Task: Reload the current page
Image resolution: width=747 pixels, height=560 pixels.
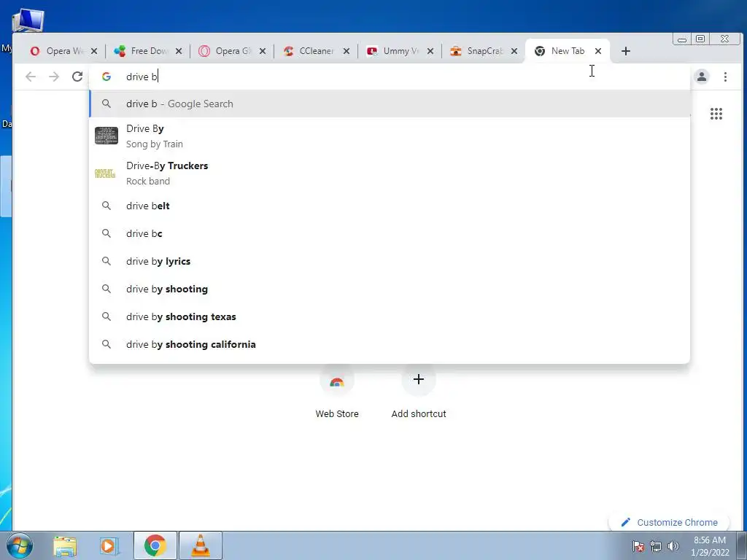Action: coord(77,77)
